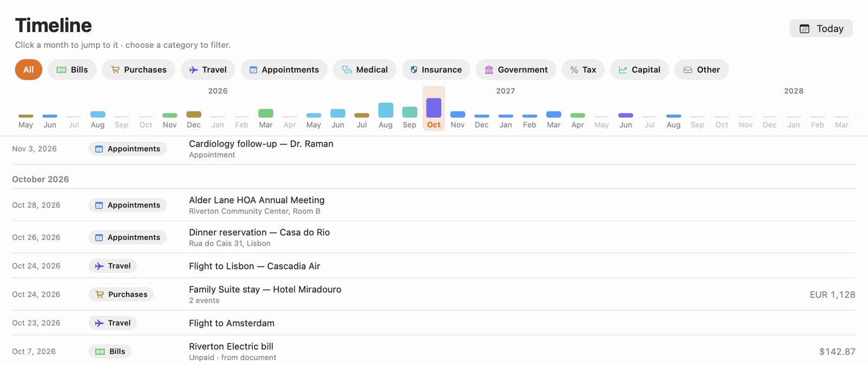This screenshot has width=868, height=365.
Task: Click the Oct 28, 2026 date
Action: point(36,205)
